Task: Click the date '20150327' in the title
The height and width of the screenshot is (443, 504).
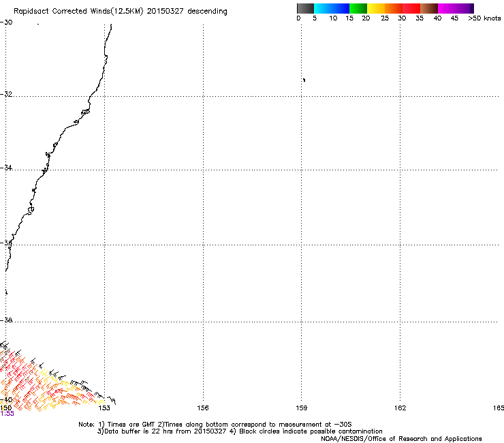Action: [165, 12]
